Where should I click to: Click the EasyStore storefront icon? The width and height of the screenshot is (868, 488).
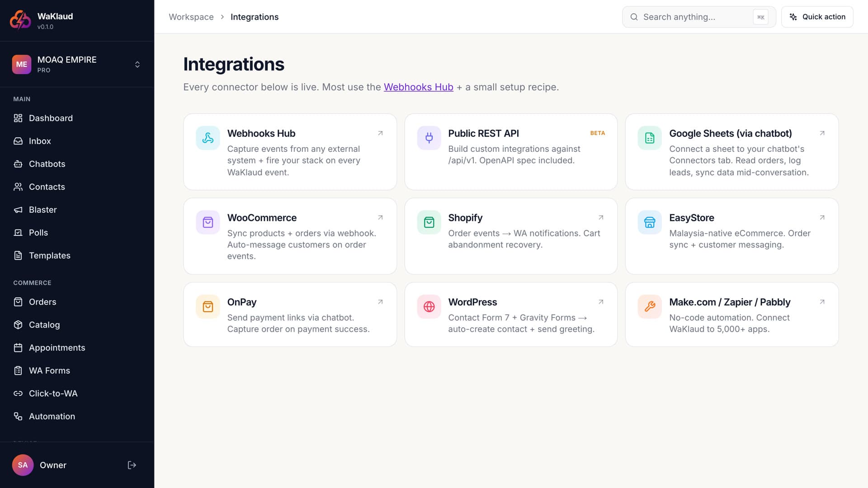pyautogui.click(x=650, y=222)
